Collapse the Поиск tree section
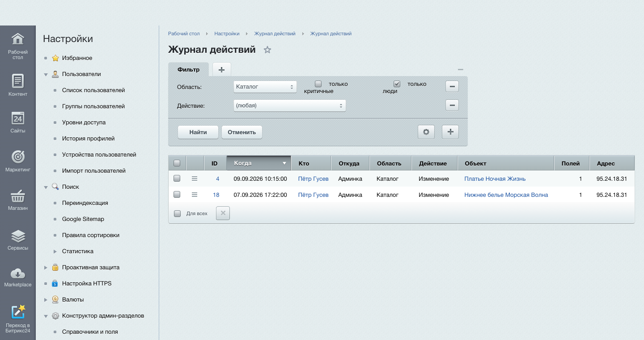Screen dimensions: 644x340 pos(46,187)
